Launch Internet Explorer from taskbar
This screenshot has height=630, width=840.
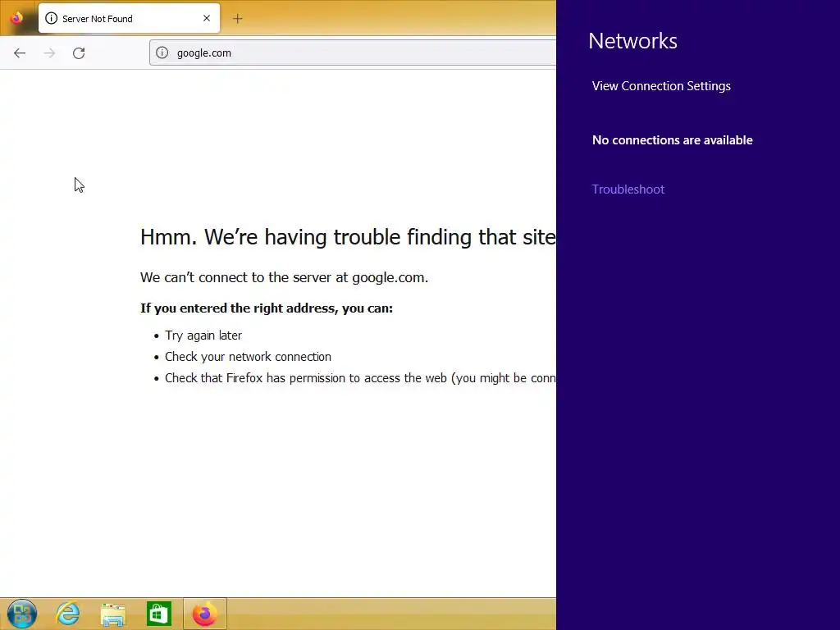tap(67, 614)
